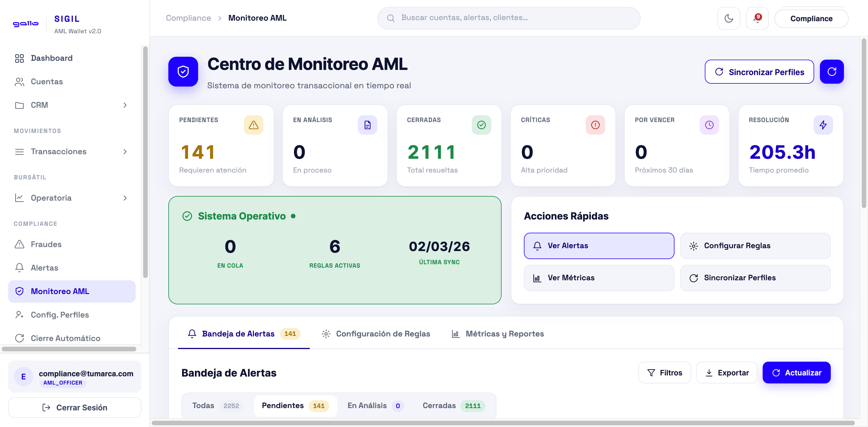Click the gallo logo
Image resolution: width=868 pixels, height=427 pixels.
coord(25,23)
